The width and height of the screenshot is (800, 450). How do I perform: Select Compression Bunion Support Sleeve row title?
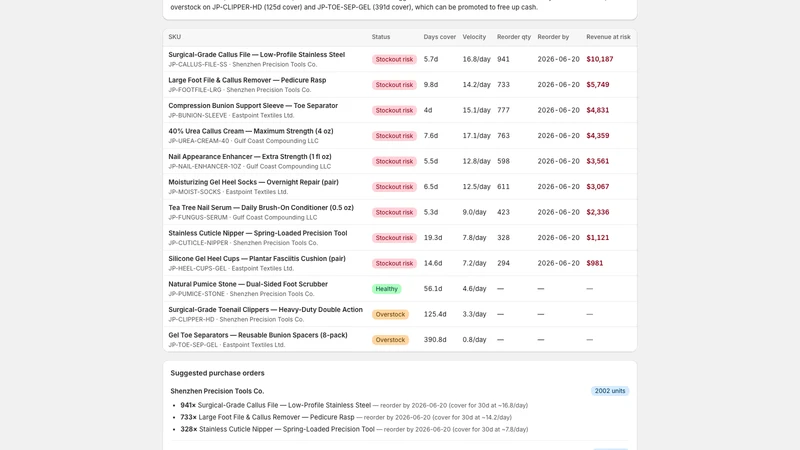253,106
